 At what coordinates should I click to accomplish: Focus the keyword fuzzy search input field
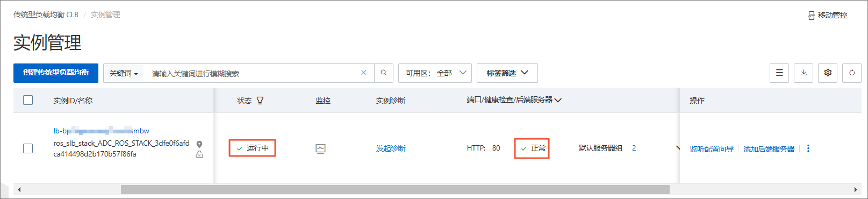pos(253,73)
